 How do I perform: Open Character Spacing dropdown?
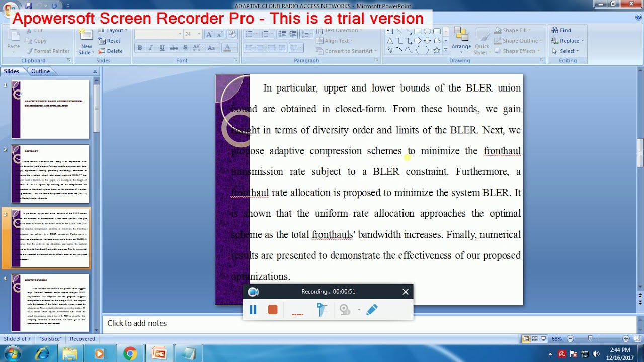tap(198, 48)
